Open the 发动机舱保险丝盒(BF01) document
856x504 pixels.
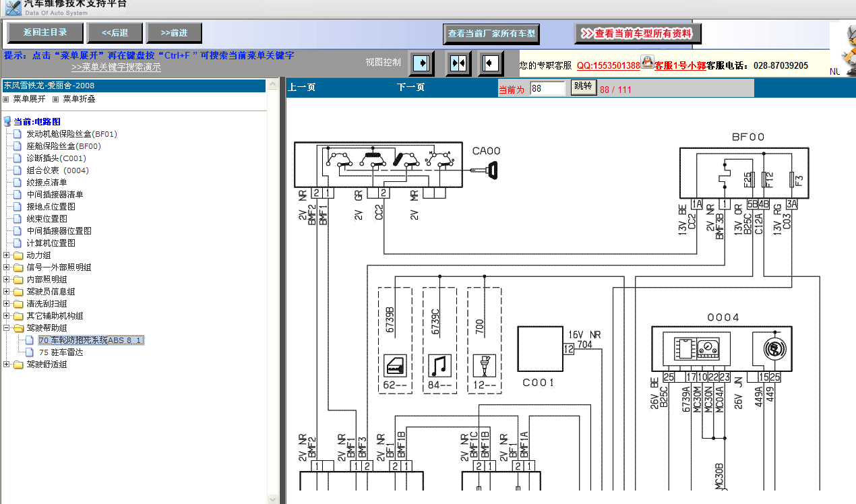click(x=71, y=134)
